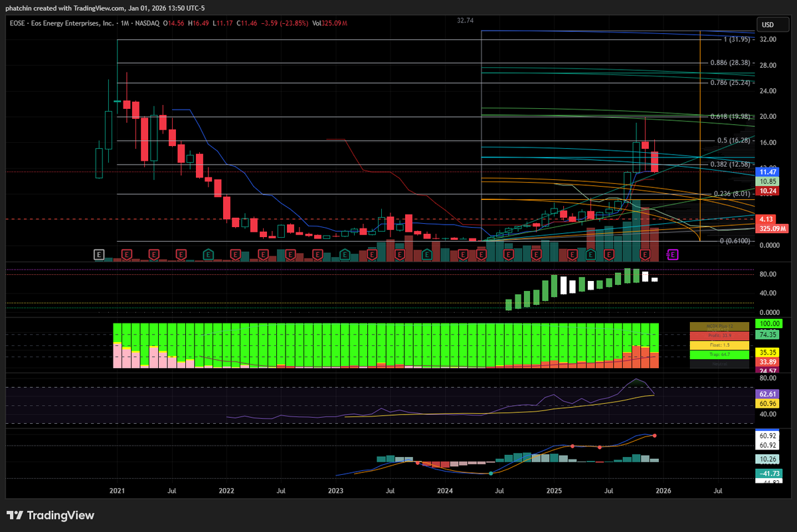Image resolution: width=797 pixels, height=532 pixels.
Task: Click the 2026 year label on time axis
Action: tap(664, 491)
